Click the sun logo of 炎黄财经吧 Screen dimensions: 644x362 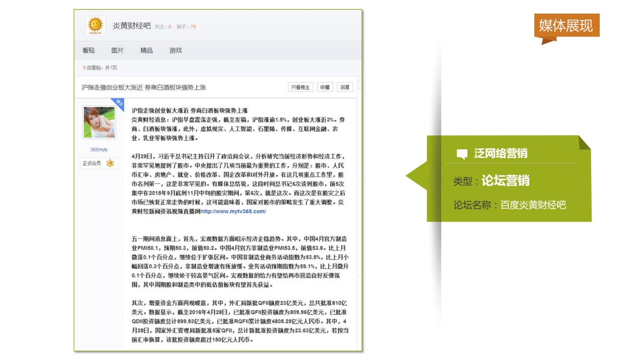coord(95,26)
